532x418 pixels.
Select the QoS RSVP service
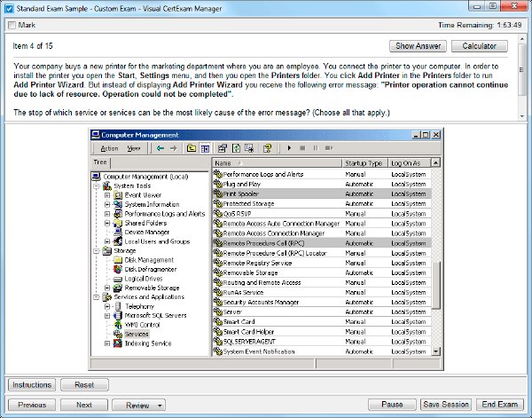coord(322,214)
